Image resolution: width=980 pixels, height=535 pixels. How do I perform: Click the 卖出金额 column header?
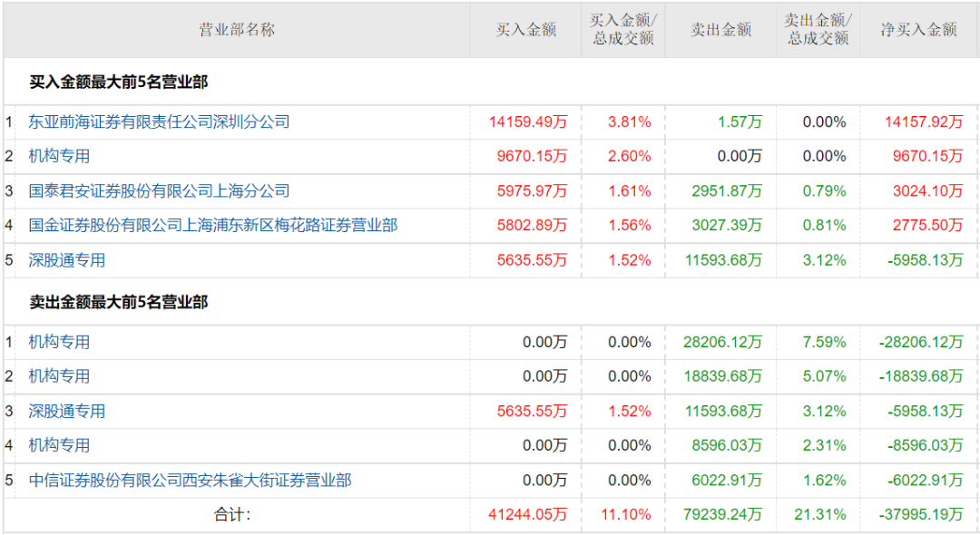720,30
